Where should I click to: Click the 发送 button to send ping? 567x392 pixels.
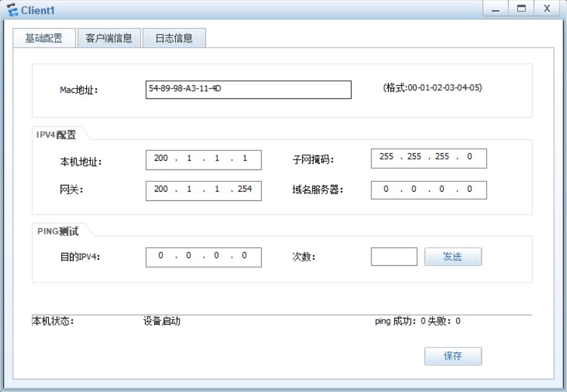point(453,257)
